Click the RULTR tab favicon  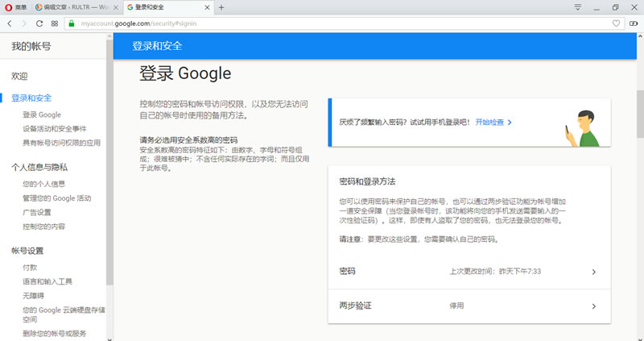click(x=39, y=7)
